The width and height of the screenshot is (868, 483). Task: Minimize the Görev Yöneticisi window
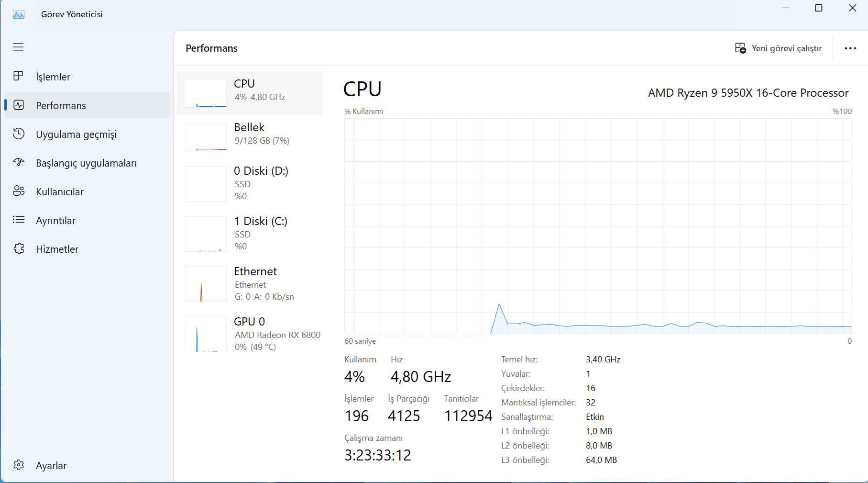(786, 8)
